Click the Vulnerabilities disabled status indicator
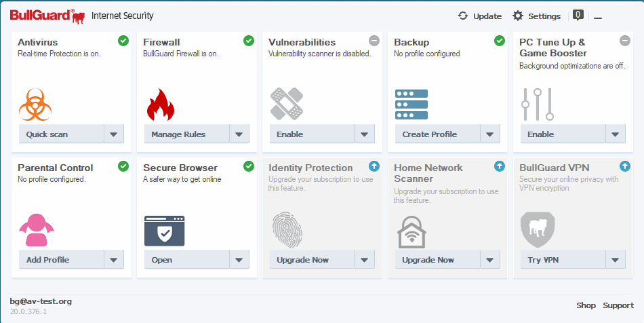The width and height of the screenshot is (644, 323). [374, 41]
